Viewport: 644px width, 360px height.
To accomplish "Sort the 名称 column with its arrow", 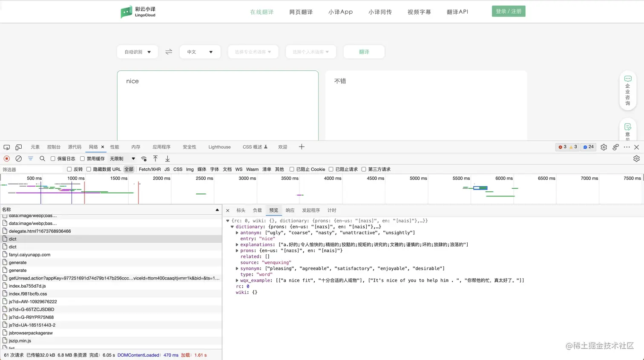I will pyautogui.click(x=217, y=210).
